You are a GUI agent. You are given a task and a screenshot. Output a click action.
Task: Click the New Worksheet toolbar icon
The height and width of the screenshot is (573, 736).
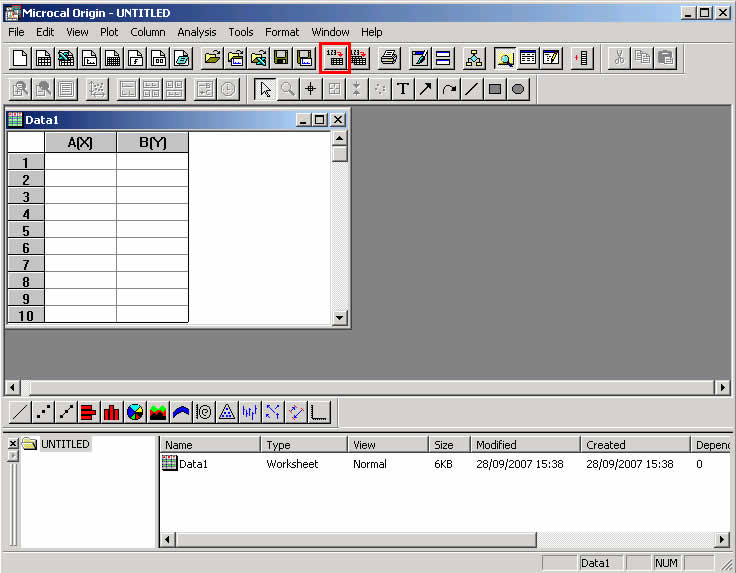click(x=43, y=58)
